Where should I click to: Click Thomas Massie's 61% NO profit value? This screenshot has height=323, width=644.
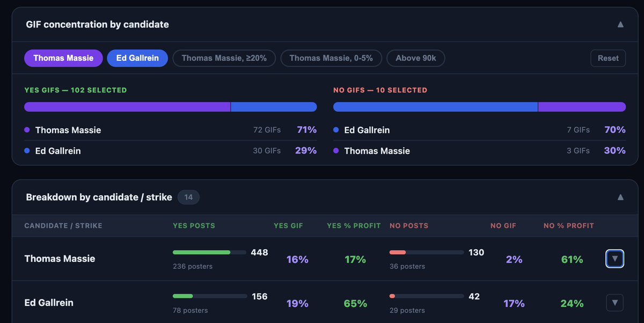tap(572, 260)
